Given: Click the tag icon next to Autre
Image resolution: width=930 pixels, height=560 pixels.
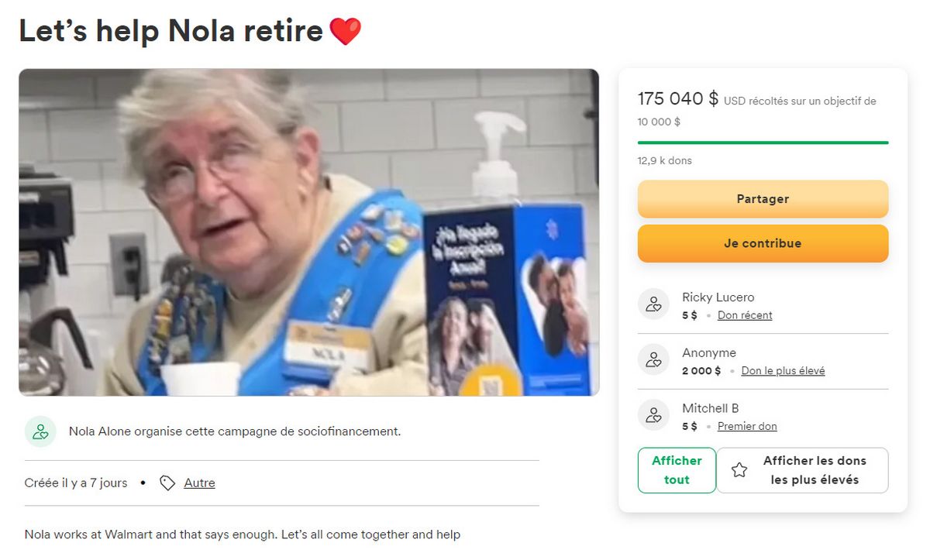Looking at the screenshot, I should tap(167, 483).
